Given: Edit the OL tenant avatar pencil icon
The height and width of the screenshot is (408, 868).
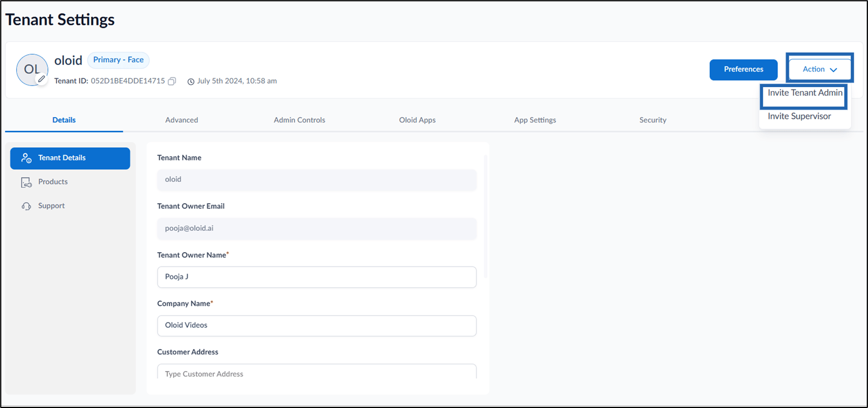Looking at the screenshot, I should pos(42,78).
